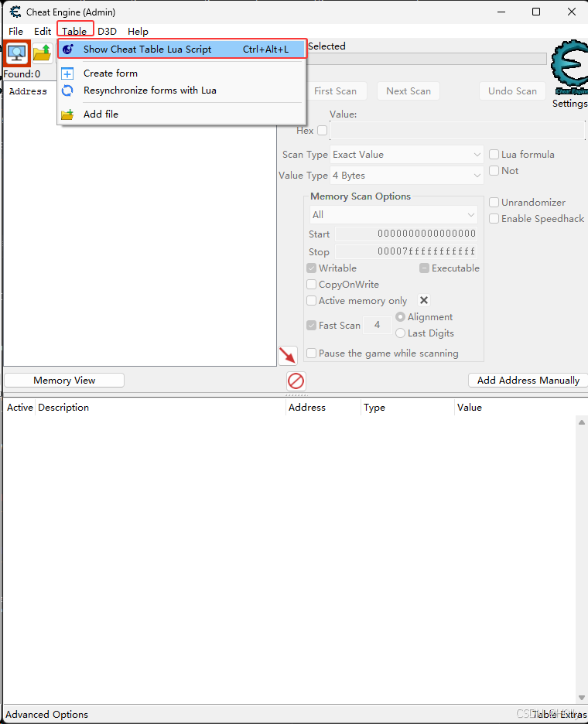Open the Help menu
588x724 pixels.
tap(138, 32)
